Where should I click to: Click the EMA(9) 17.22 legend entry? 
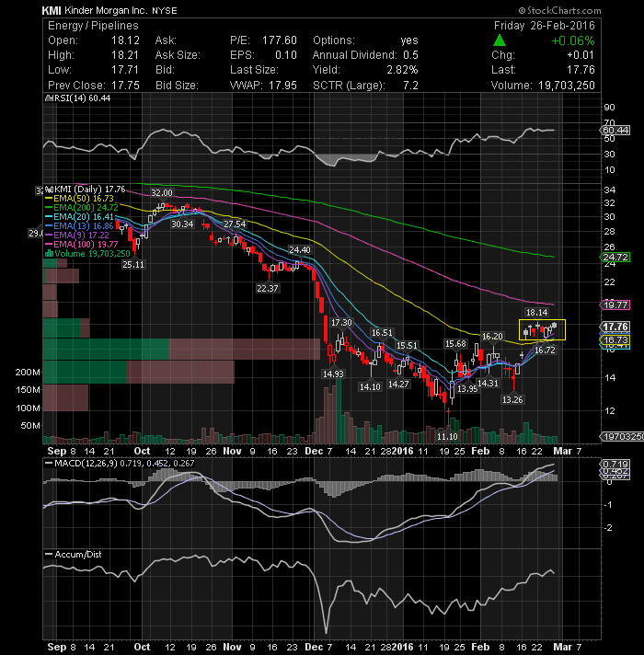point(77,236)
